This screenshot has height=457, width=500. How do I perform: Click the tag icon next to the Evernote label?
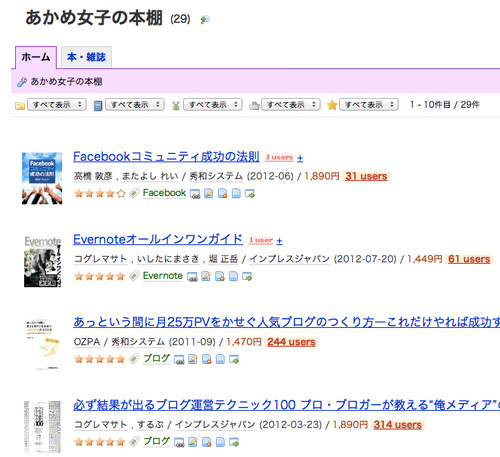tap(134, 276)
